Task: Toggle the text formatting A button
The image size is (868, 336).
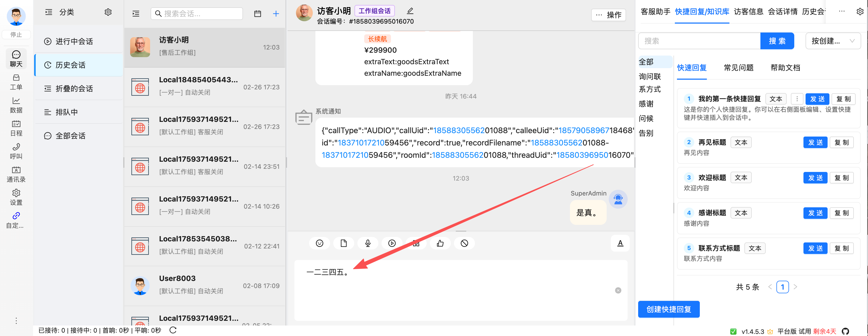Action: click(620, 243)
